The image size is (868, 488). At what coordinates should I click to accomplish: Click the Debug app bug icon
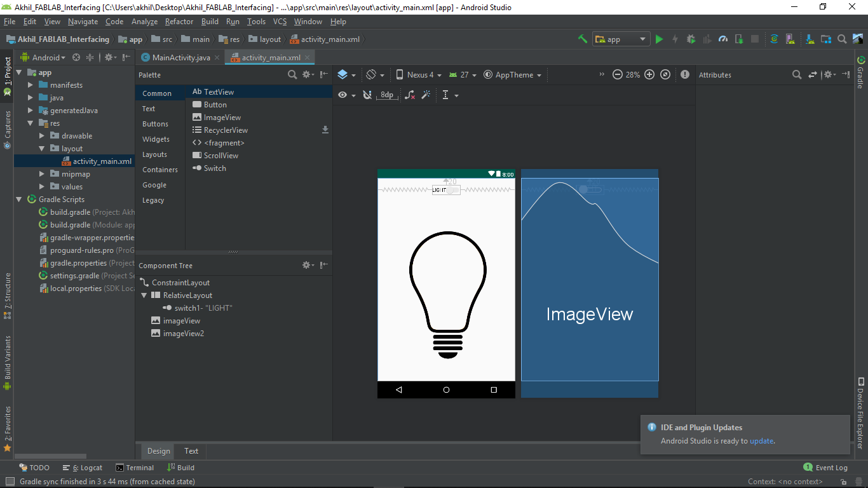pyautogui.click(x=691, y=39)
